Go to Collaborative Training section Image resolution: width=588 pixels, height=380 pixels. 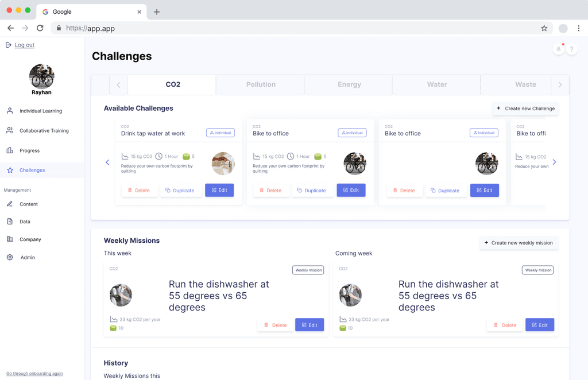tap(44, 131)
